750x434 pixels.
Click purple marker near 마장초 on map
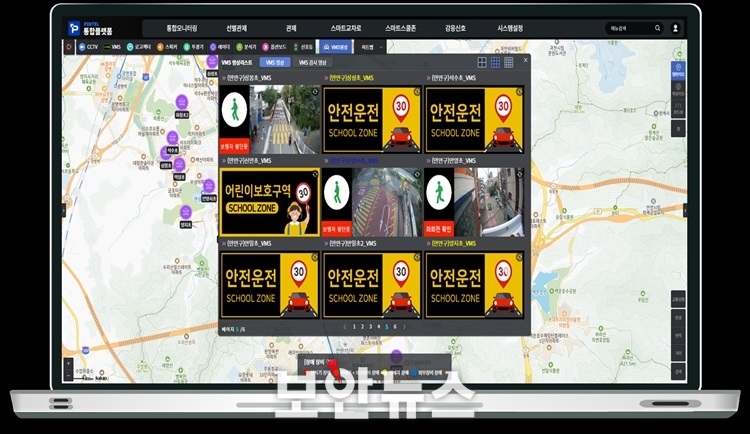coord(181,100)
